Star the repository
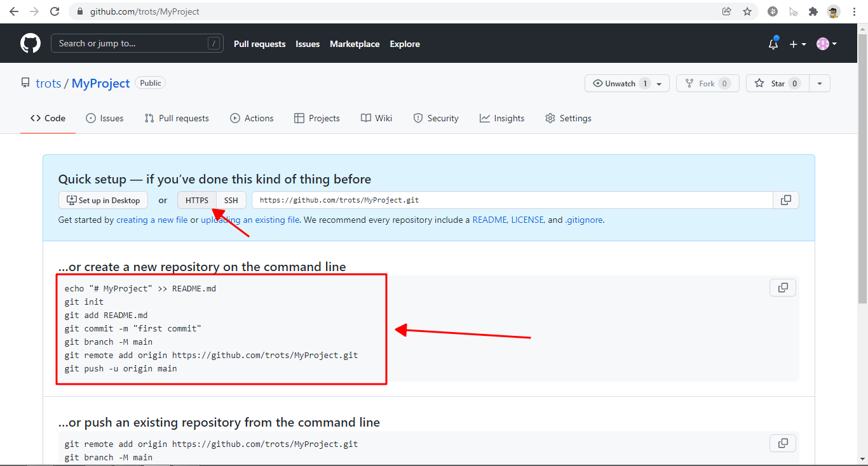Image resolution: width=868 pixels, height=466 pixels. (x=778, y=83)
